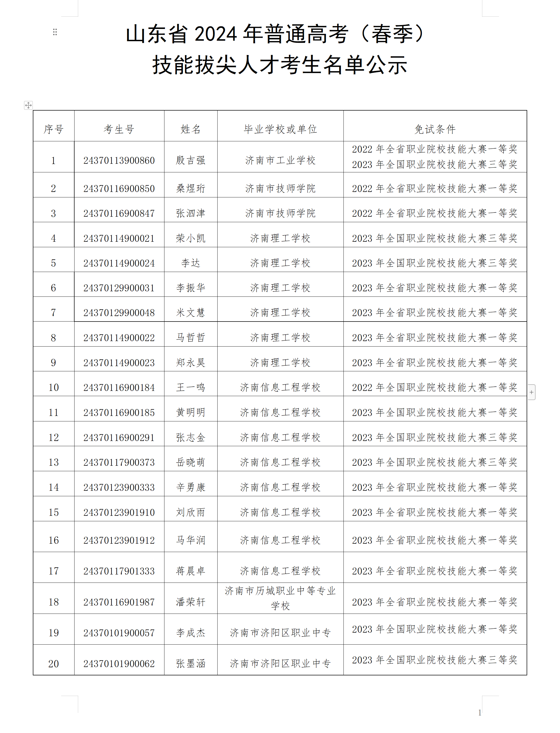Click the name 米文慧

(191, 312)
